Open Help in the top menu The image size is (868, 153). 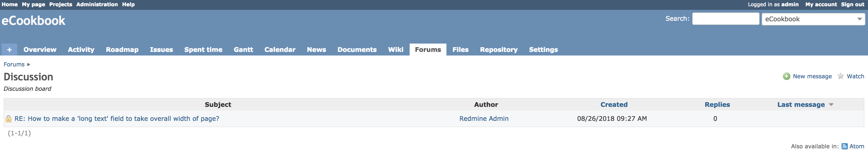tap(128, 4)
